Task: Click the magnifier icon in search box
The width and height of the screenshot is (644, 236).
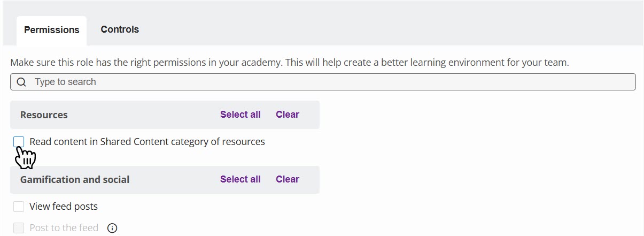Action: coord(21,82)
